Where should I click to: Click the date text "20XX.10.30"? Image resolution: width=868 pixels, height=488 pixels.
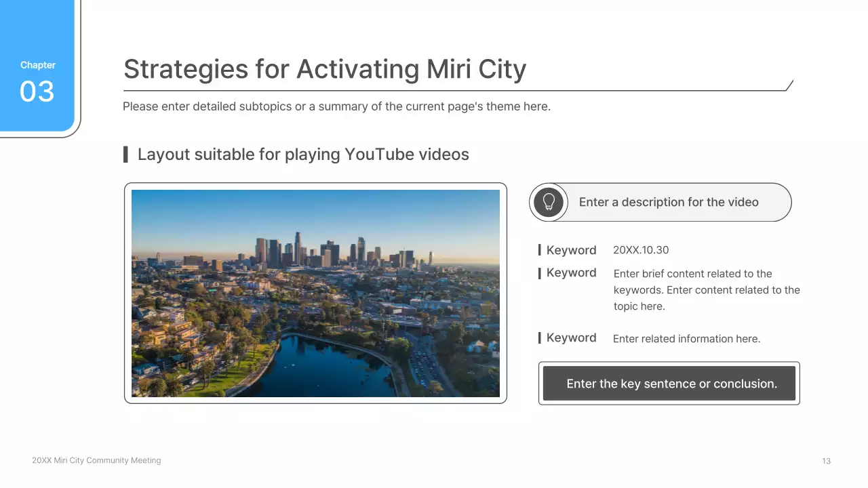[x=640, y=250]
